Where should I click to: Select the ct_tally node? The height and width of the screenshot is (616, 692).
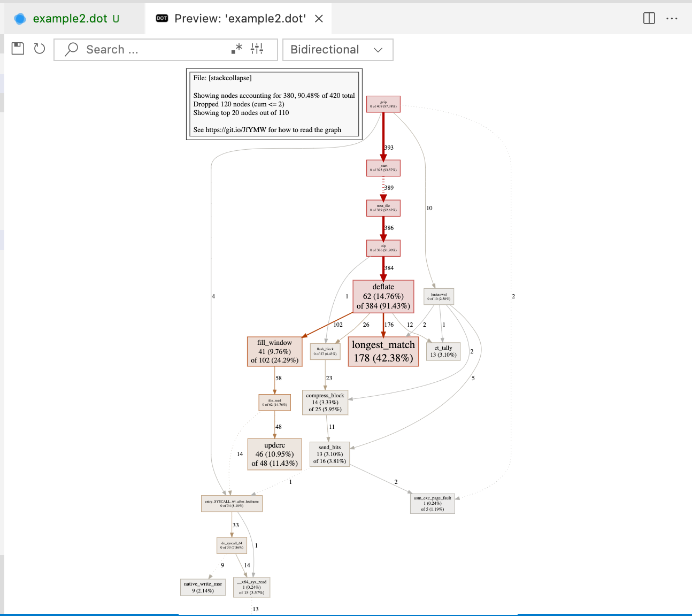pos(443,351)
